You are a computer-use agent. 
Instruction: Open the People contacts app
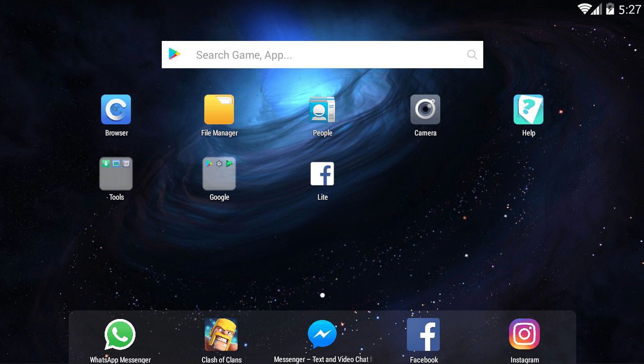(x=322, y=109)
